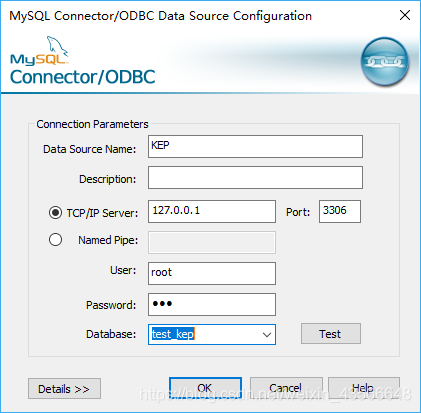The image size is (421, 413).
Task: Click the chain link connector icon
Action: pyautogui.click(x=385, y=61)
